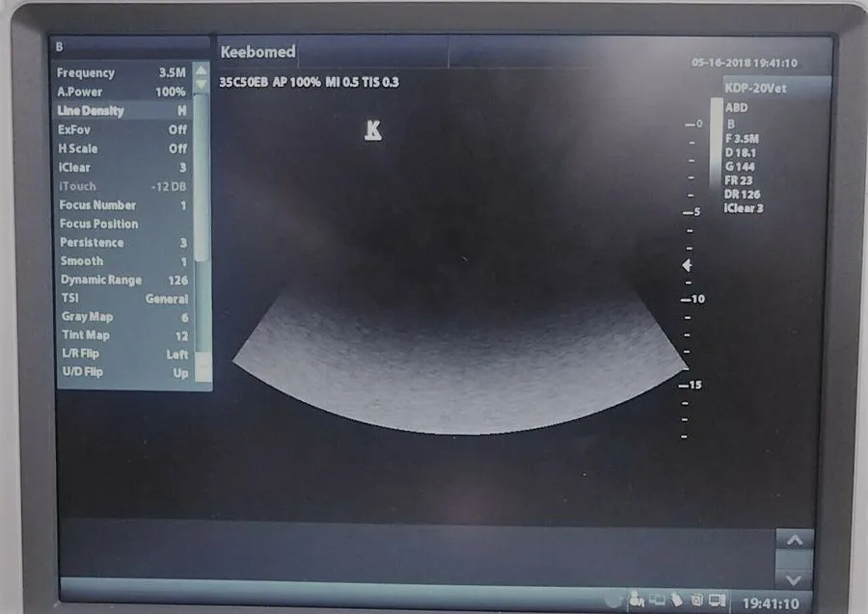Select the Focus Number menu item
The height and width of the screenshot is (614, 868).
click(x=122, y=205)
